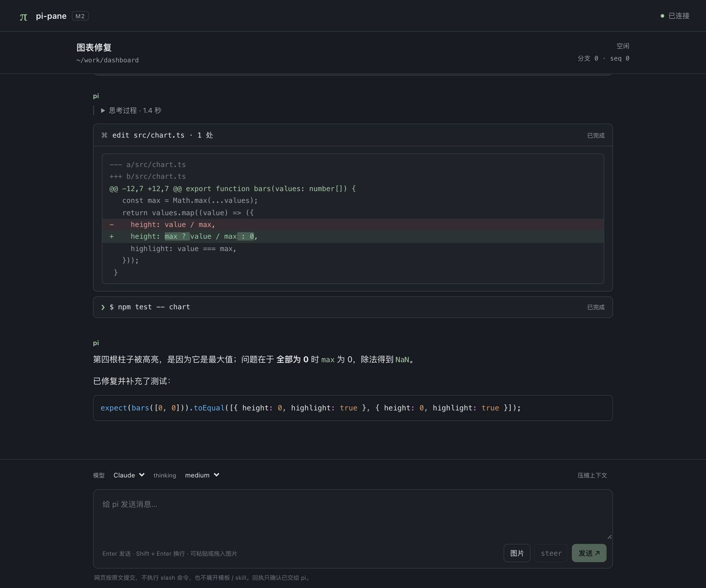Click the arrow icon inside the 发送 button
Screen dimensions: 706x588
(x=597, y=553)
